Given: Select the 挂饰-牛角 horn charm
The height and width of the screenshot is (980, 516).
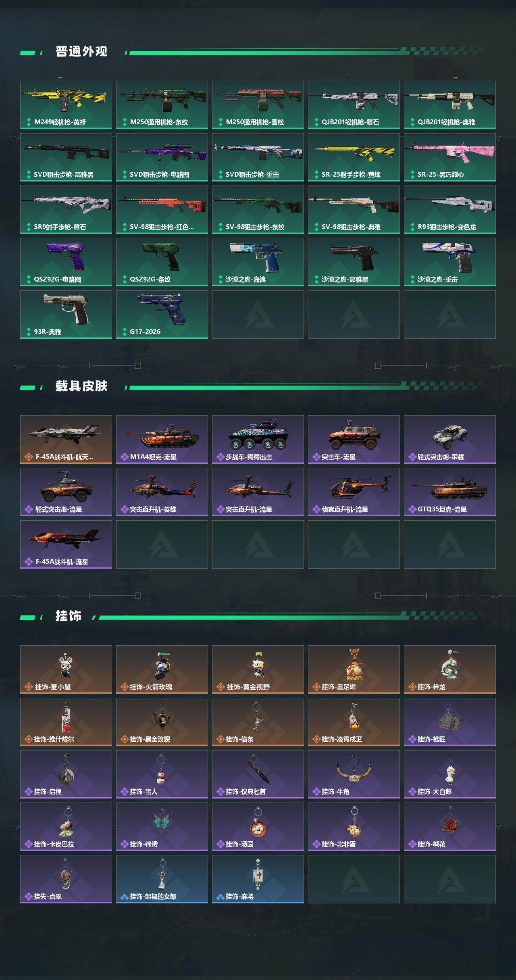Looking at the screenshot, I should coord(354,774).
